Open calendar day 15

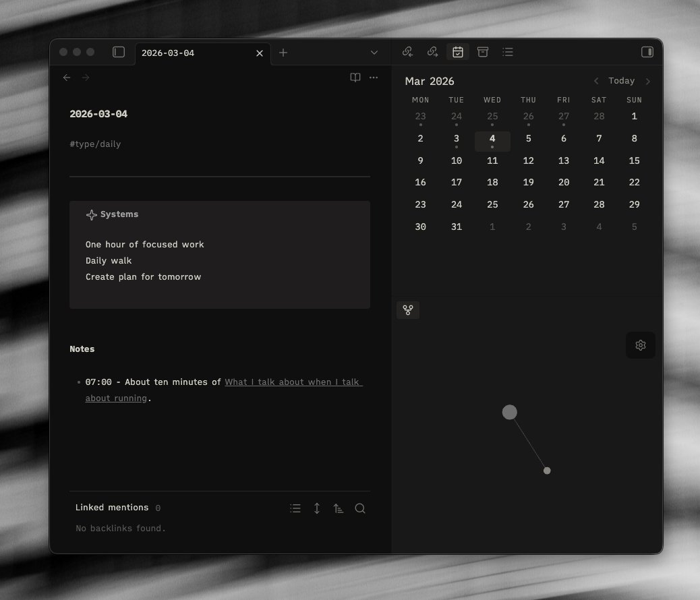point(634,160)
